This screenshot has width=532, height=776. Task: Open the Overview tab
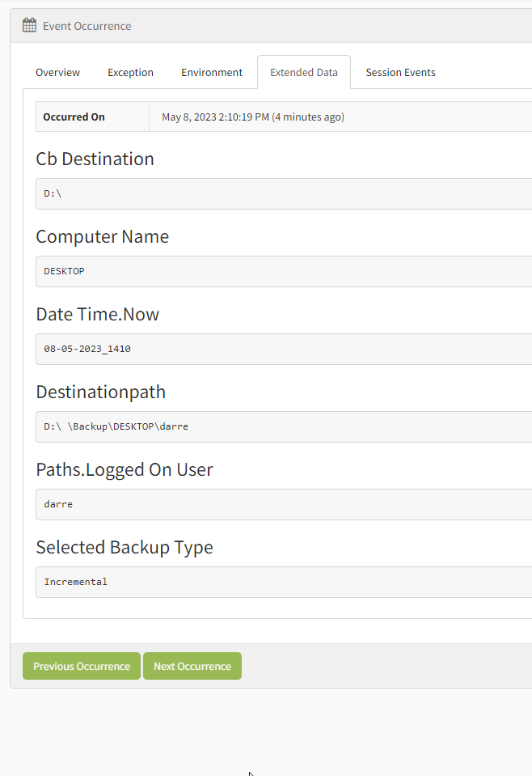point(58,72)
